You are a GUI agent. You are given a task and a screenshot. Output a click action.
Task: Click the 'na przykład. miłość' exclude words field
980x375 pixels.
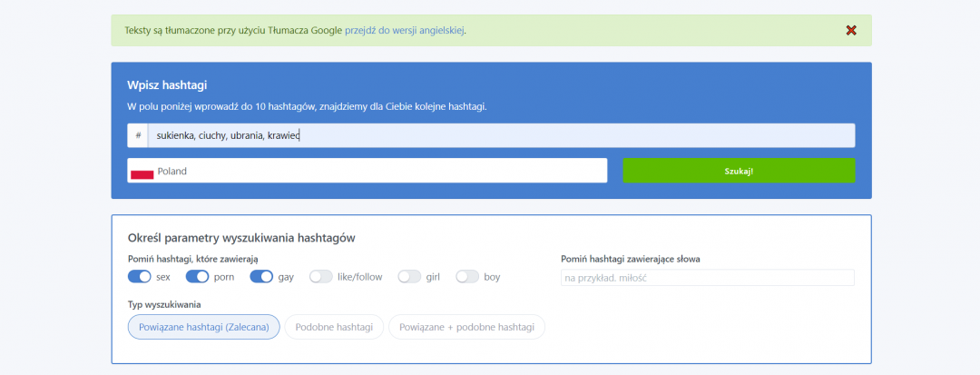tap(707, 278)
